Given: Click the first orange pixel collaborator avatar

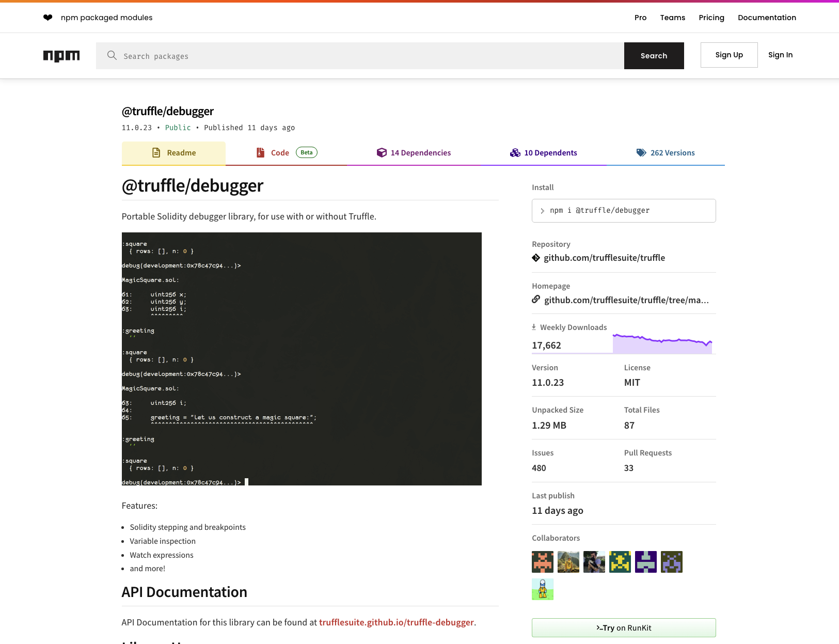Looking at the screenshot, I should (x=542, y=562).
